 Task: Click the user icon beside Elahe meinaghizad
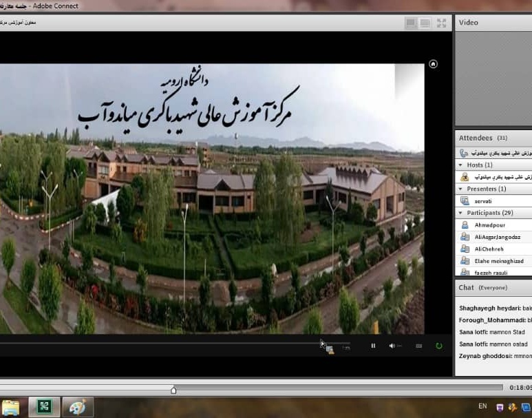(465, 261)
